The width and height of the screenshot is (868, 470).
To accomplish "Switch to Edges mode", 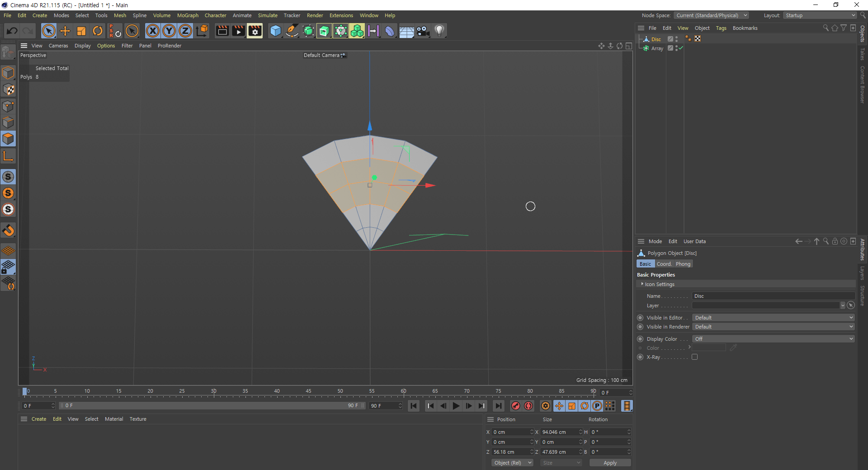I will [8, 122].
